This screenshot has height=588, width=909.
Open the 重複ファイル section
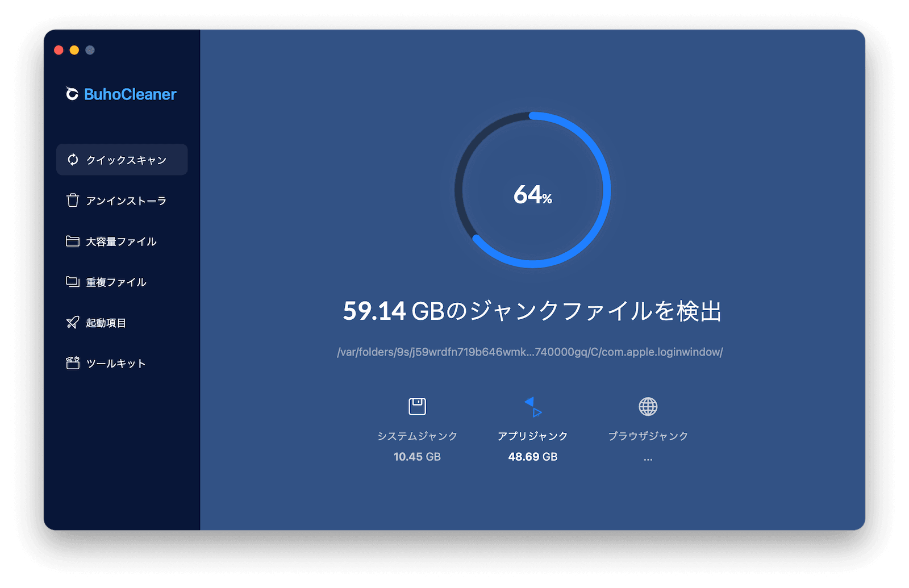116,282
